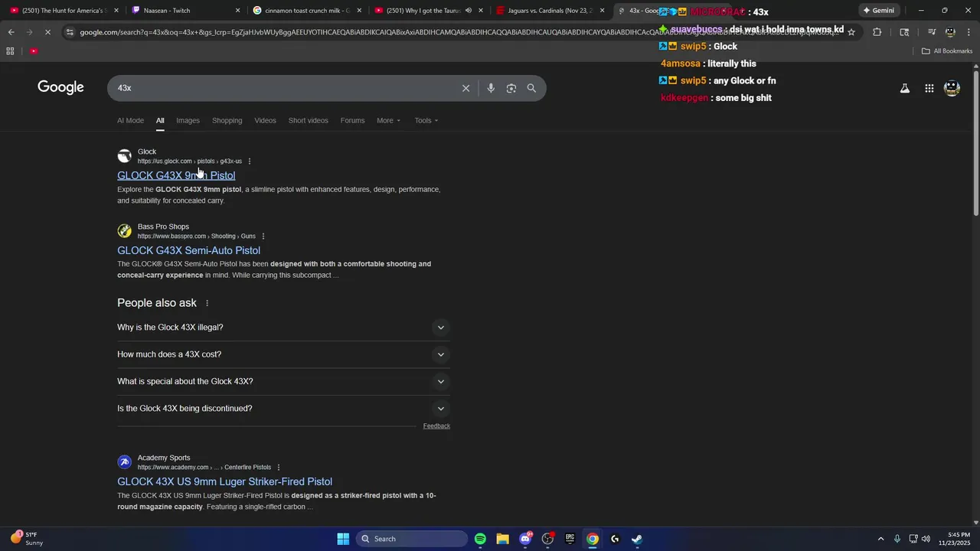Click the Chrome address bar URL
The width and height of the screenshot is (980, 551).
pos(459,32)
